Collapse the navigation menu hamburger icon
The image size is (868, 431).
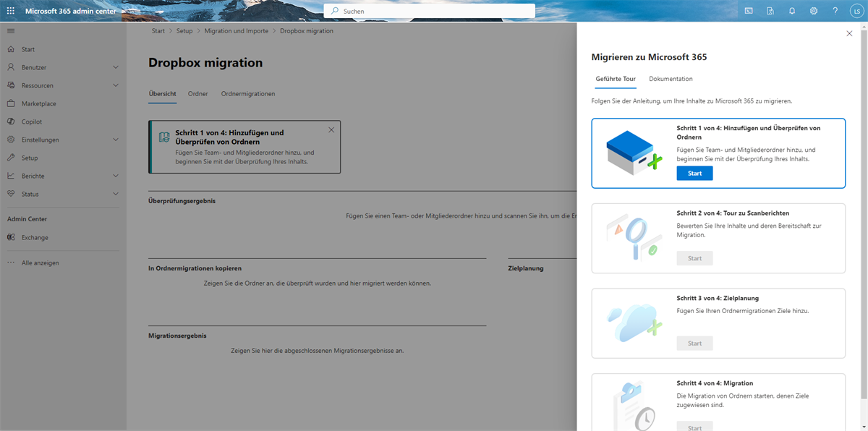pyautogui.click(x=11, y=31)
